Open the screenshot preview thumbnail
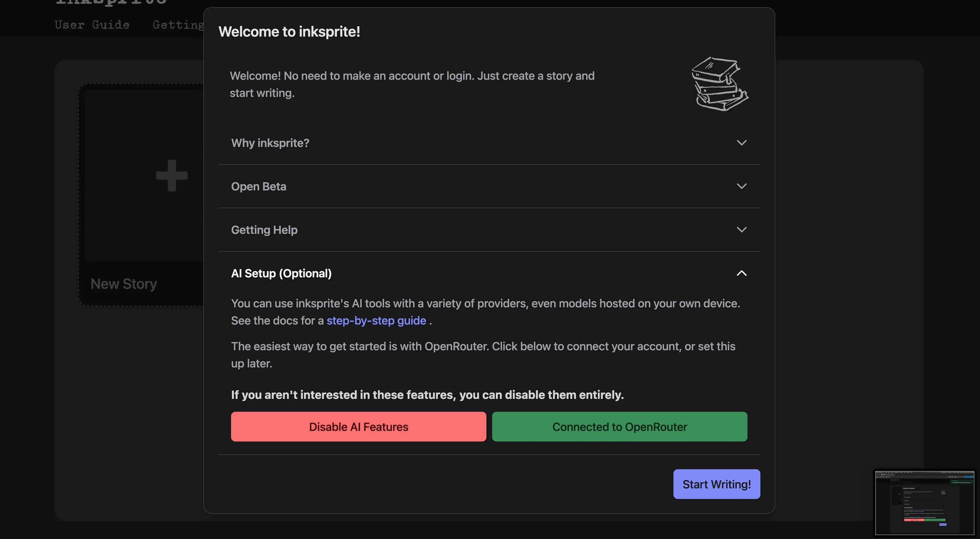This screenshot has height=539, width=980. coord(925,502)
